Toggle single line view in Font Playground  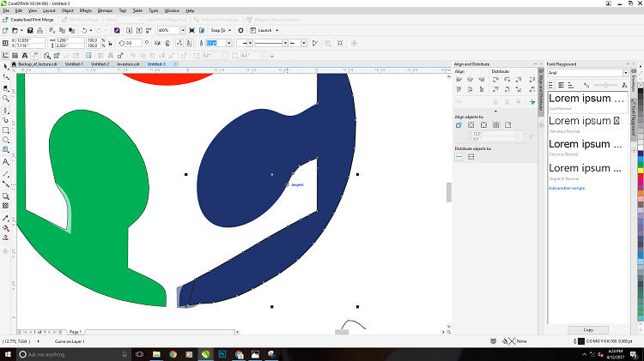click(551, 85)
